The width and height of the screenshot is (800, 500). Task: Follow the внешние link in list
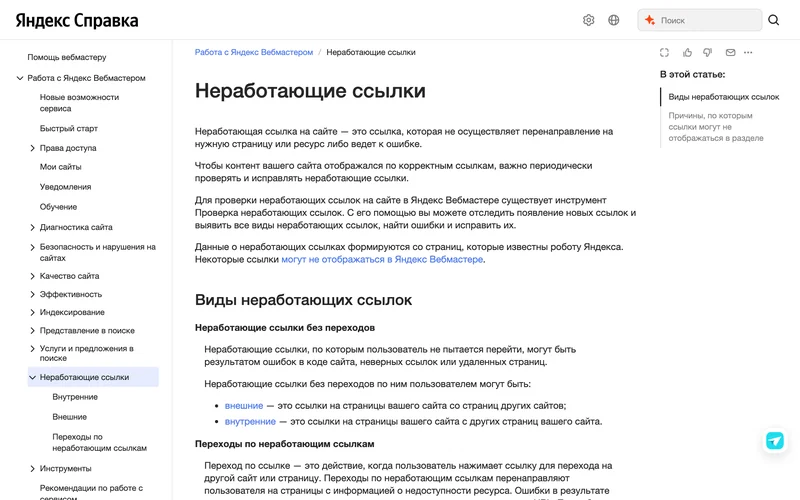tap(244, 406)
